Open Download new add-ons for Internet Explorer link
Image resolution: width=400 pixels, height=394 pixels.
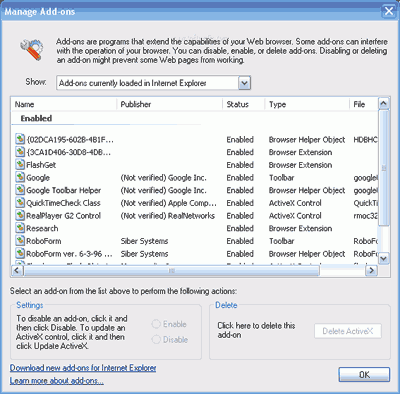pyautogui.click(x=83, y=368)
